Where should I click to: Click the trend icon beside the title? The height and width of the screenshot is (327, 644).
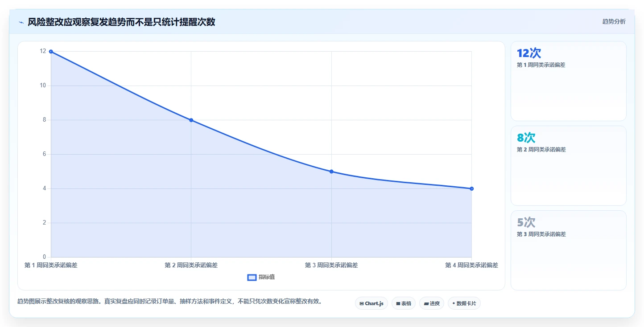coord(21,22)
